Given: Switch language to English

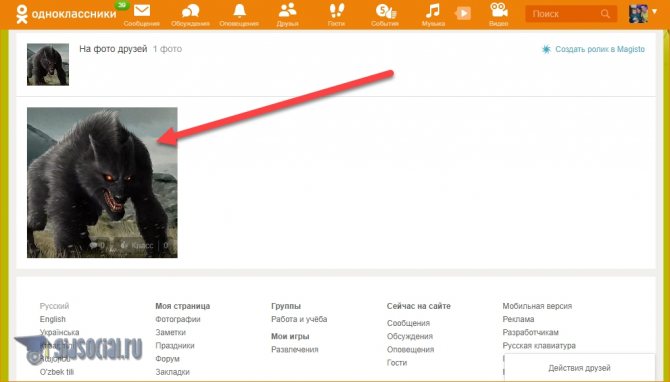Looking at the screenshot, I should 53,319.
